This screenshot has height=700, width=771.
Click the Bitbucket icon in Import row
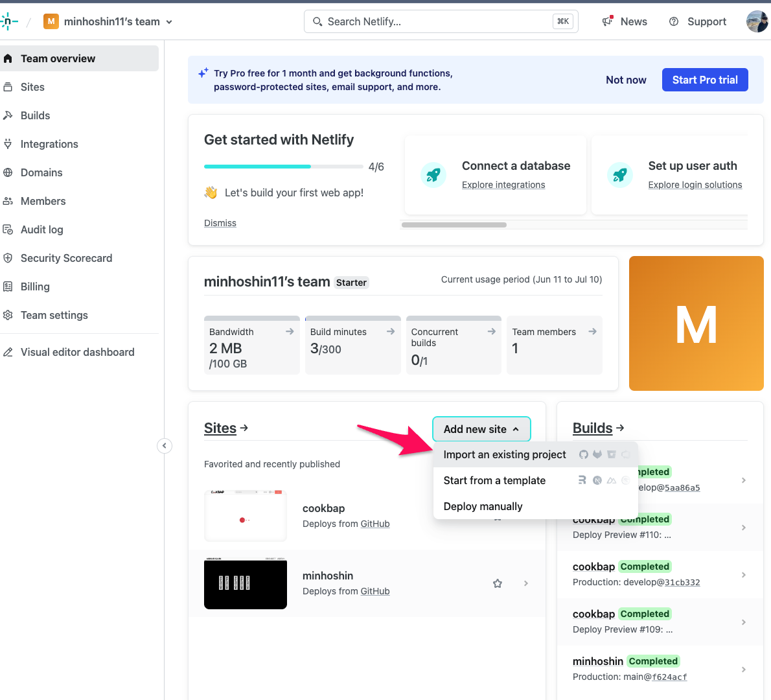tap(611, 454)
